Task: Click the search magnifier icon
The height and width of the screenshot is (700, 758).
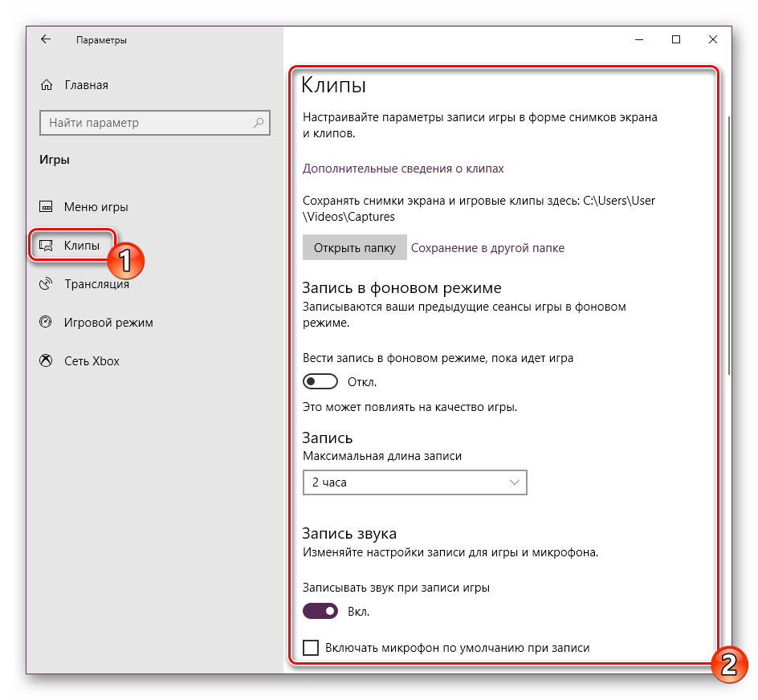Action: 259,123
